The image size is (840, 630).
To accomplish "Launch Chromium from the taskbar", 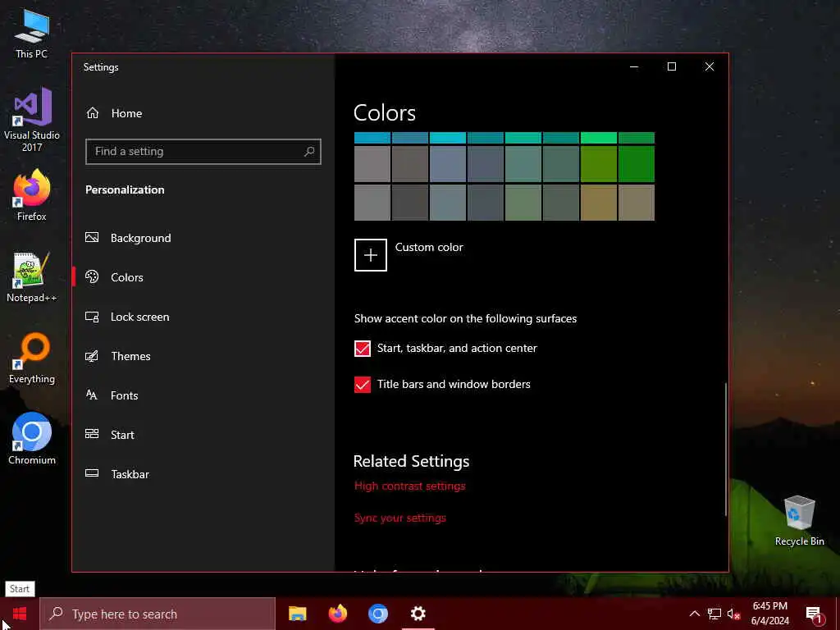I will [377, 614].
